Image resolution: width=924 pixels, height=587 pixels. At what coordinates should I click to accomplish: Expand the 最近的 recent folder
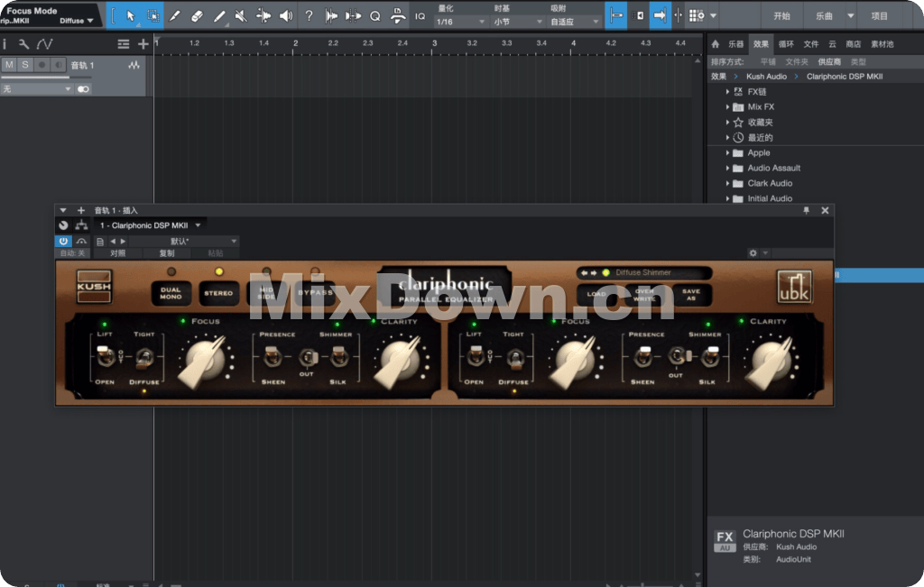pos(728,137)
